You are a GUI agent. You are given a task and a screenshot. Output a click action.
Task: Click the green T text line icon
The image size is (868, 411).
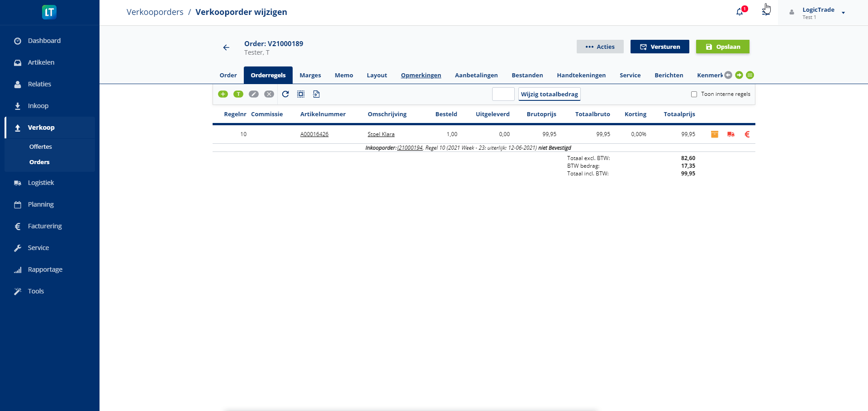pos(238,94)
